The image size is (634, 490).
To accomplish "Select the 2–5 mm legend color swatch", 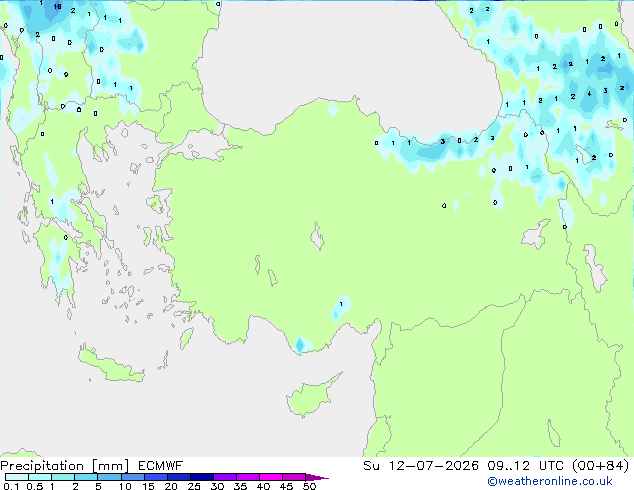I will tap(86, 477).
